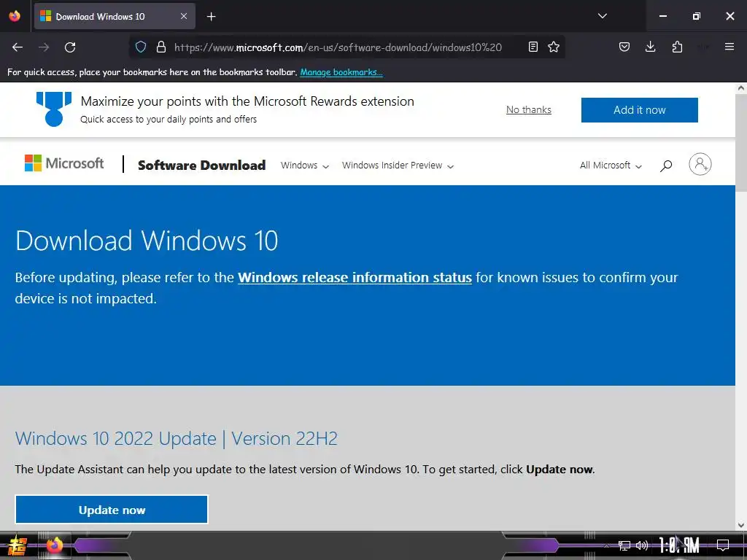This screenshot has width=747, height=560.
Task: Go to the Microsoft logo home link
Action: click(64, 163)
